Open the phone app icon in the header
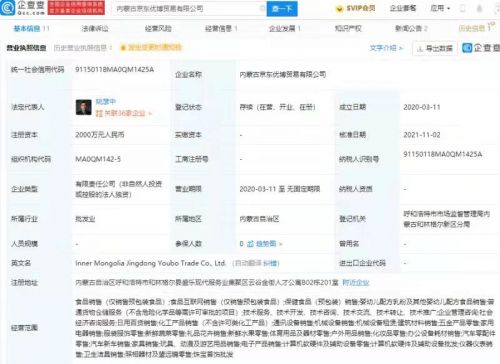The width and height of the screenshot is (500, 364). 463,8
